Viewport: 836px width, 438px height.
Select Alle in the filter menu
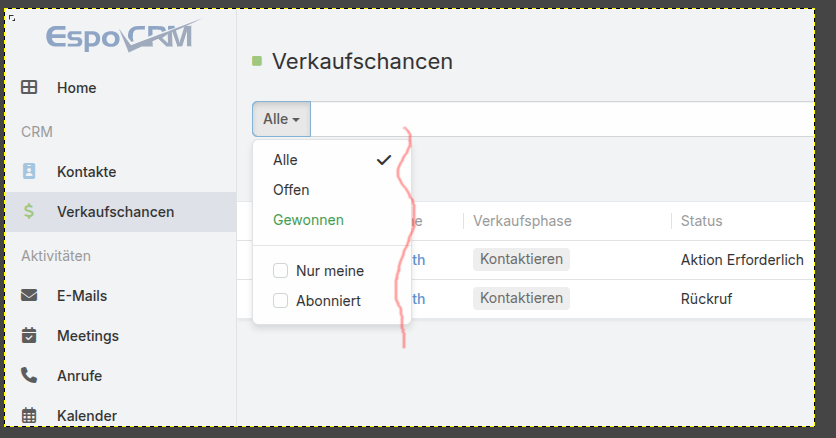[x=286, y=160]
